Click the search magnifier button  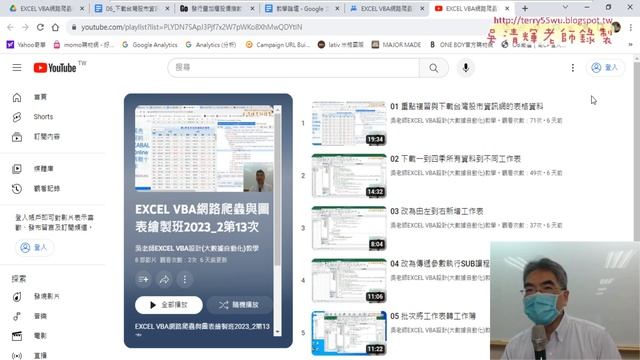433,68
